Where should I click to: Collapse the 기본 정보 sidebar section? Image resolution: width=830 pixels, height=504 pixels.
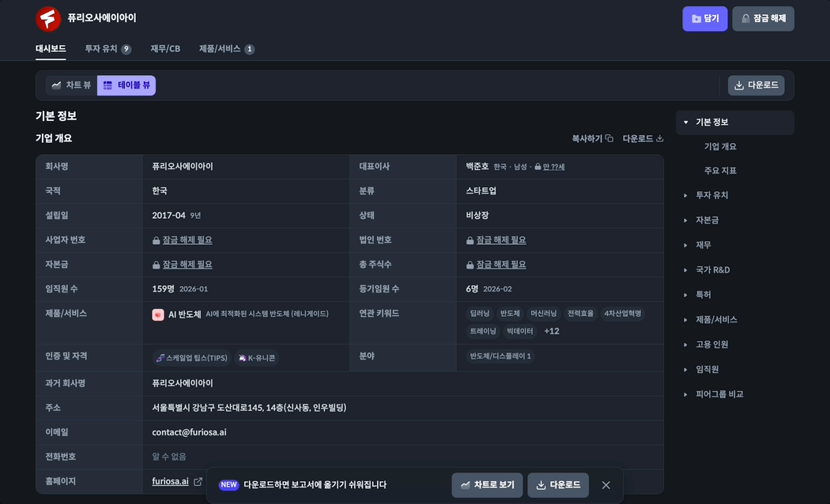[x=686, y=122]
